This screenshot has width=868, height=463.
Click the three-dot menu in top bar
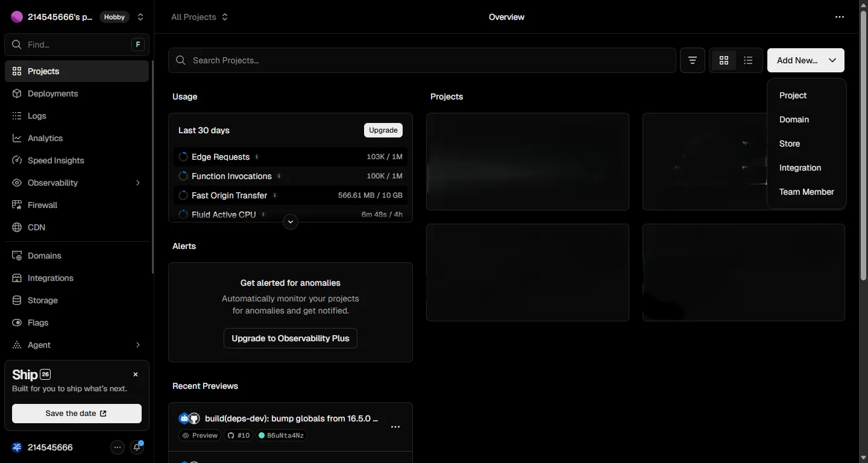pyautogui.click(x=840, y=17)
